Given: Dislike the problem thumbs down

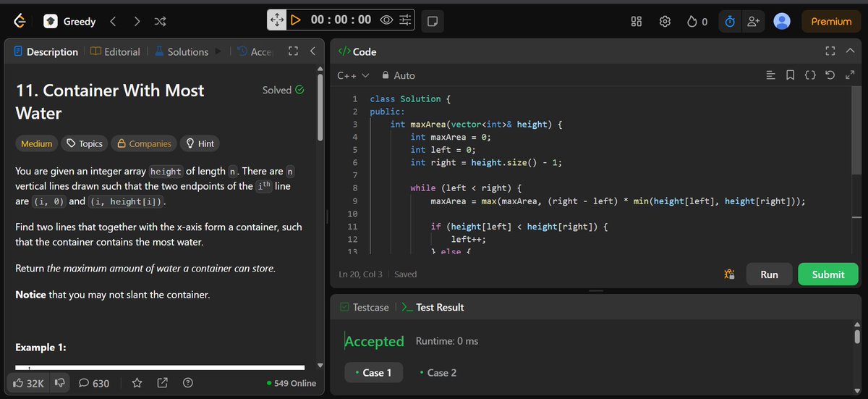Looking at the screenshot, I should coord(60,382).
